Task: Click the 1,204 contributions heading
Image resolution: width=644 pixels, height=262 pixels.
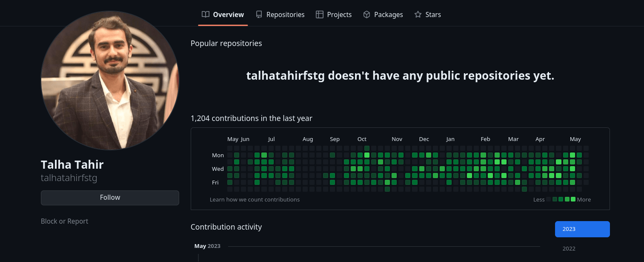Action: click(252, 118)
